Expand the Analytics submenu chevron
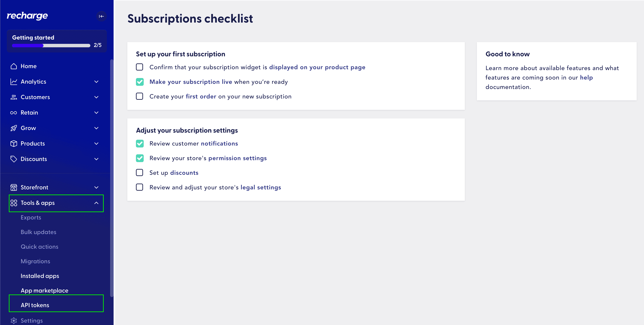644x325 pixels. coord(96,82)
